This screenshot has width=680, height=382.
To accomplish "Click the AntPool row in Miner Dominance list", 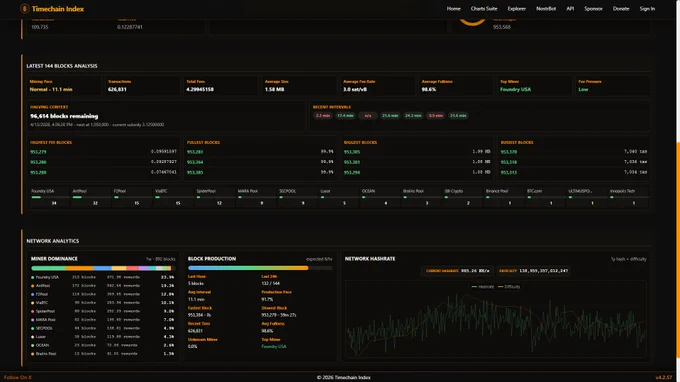I will click(x=102, y=286).
